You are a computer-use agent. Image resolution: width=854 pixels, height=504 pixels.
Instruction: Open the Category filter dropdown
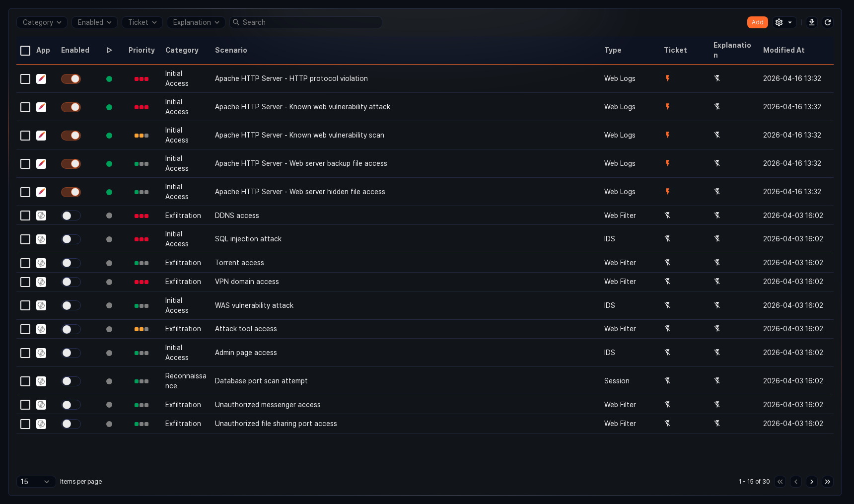pyautogui.click(x=42, y=22)
